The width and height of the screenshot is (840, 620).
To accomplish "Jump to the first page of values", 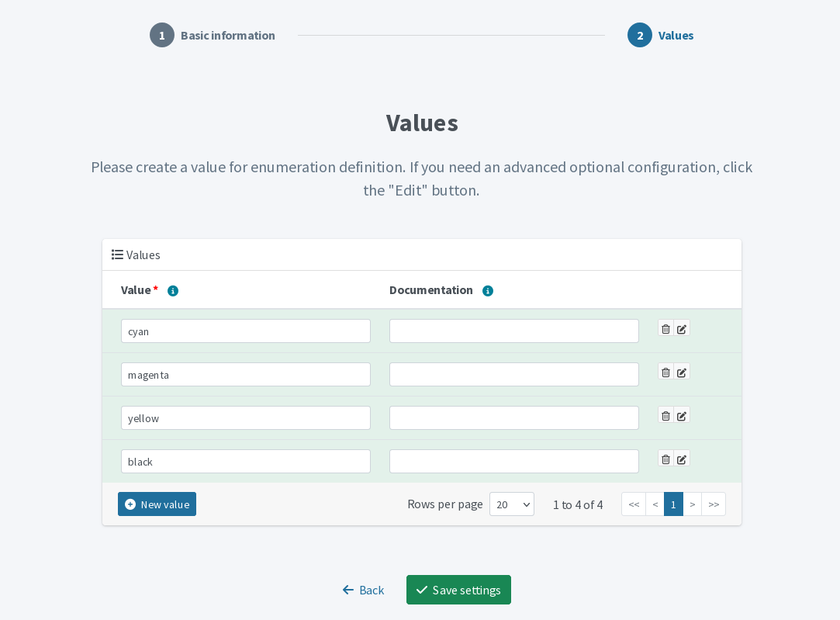I will coord(633,504).
